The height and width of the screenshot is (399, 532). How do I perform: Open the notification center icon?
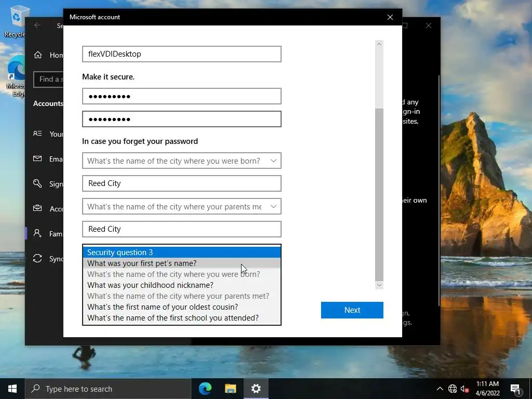point(515,389)
